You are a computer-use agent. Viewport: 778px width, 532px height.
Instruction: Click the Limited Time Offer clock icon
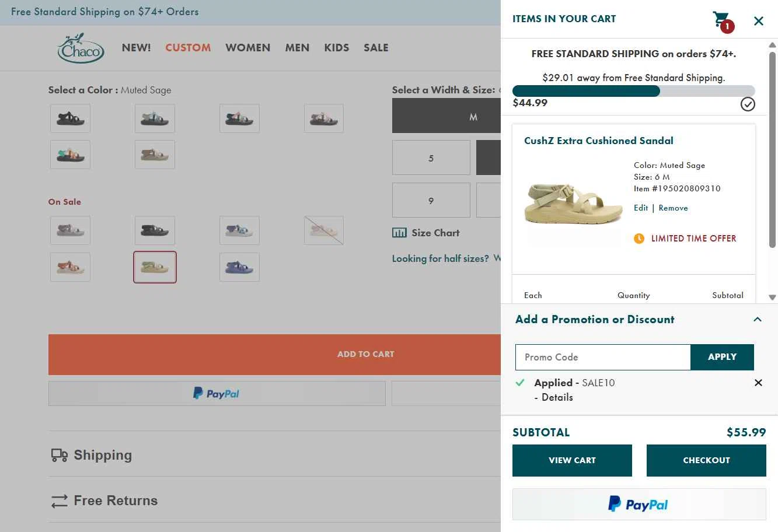pos(639,238)
